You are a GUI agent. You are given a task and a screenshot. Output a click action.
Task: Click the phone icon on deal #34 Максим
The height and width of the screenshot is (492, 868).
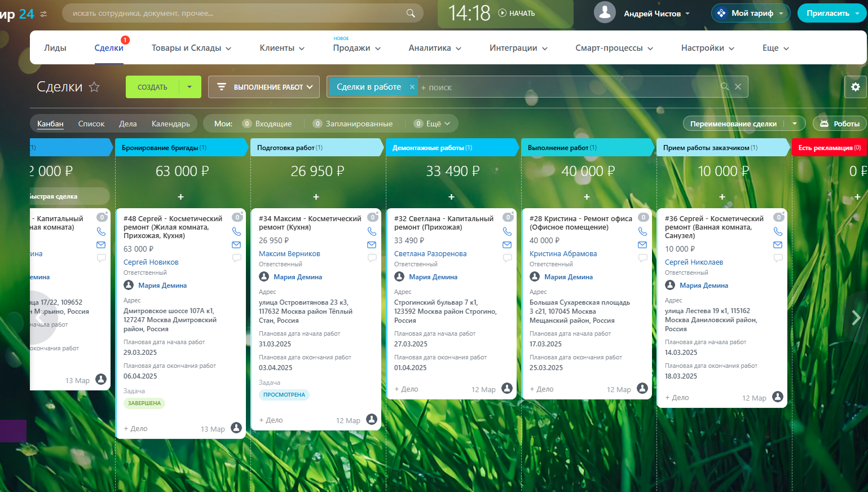point(372,231)
